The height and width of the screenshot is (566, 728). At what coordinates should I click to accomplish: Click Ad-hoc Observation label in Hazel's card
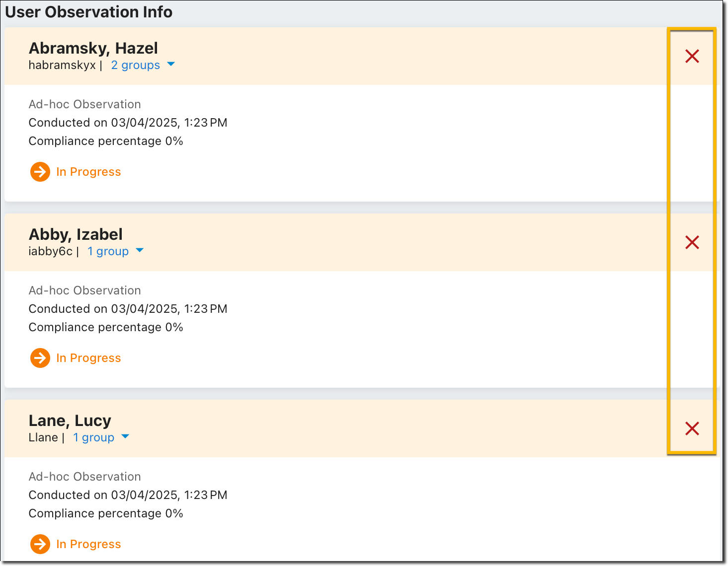[x=84, y=104]
